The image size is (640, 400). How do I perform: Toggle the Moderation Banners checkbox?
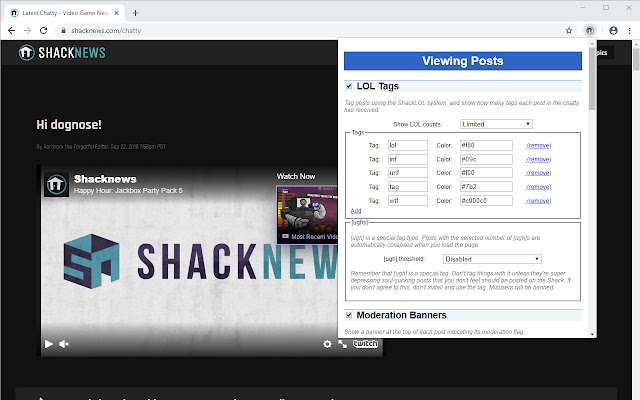pyautogui.click(x=349, y=315)
